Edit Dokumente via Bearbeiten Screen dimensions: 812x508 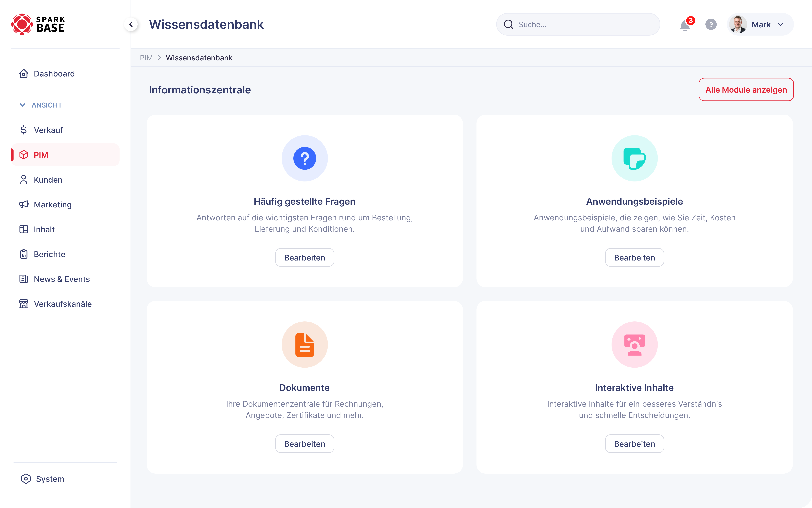304,444
